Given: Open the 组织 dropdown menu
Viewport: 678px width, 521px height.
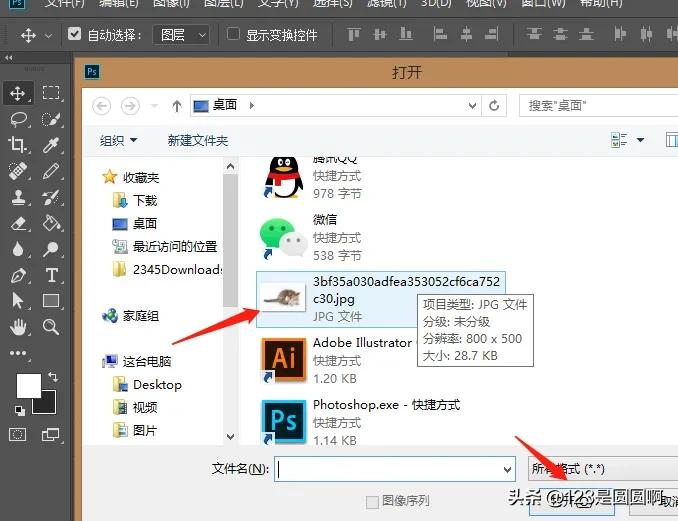Looking at the screenshot, I should click(x=118, y=140).
